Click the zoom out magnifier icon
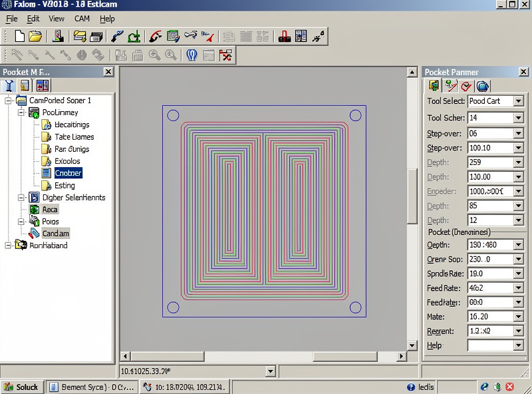The height and width of the screenshot is (394, 532). 171,55
